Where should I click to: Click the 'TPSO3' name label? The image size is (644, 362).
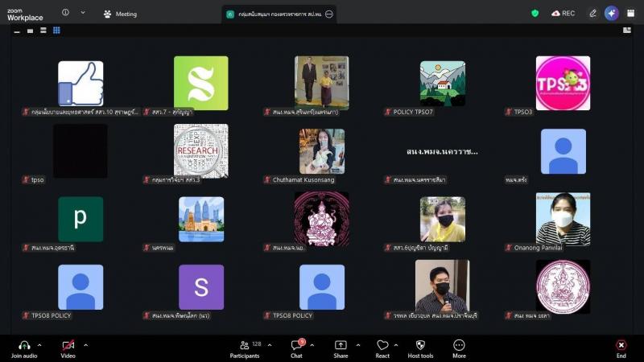point(522,112)
